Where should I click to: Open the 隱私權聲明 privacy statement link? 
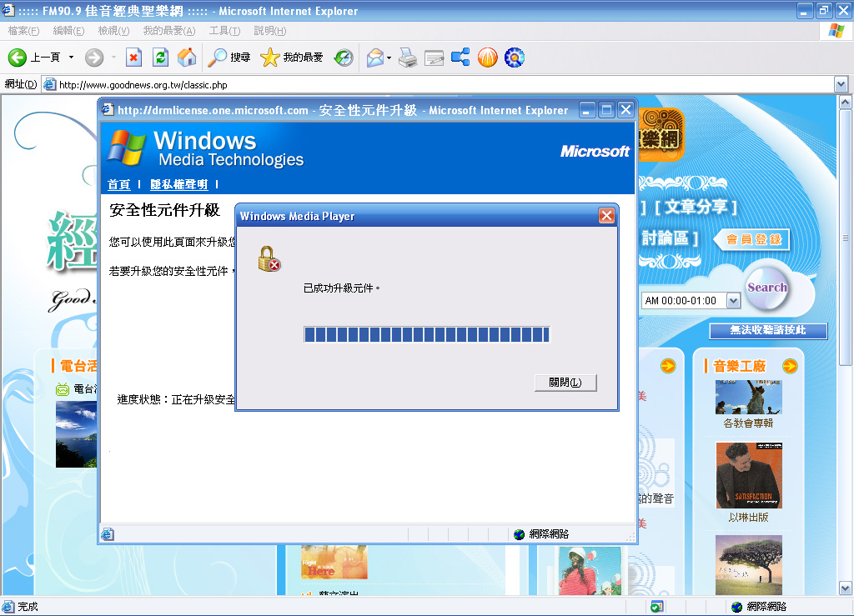179,184
